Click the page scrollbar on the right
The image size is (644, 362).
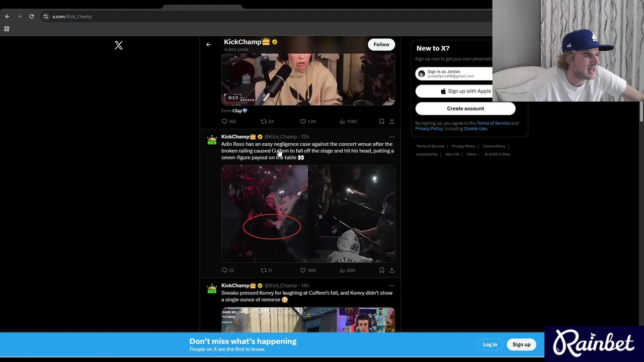(x=641, y=112)
